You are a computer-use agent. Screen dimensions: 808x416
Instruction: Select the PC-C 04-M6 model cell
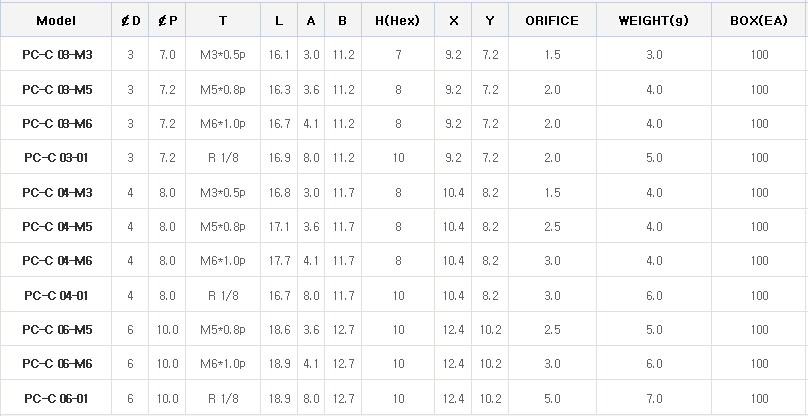click(57, 261)
